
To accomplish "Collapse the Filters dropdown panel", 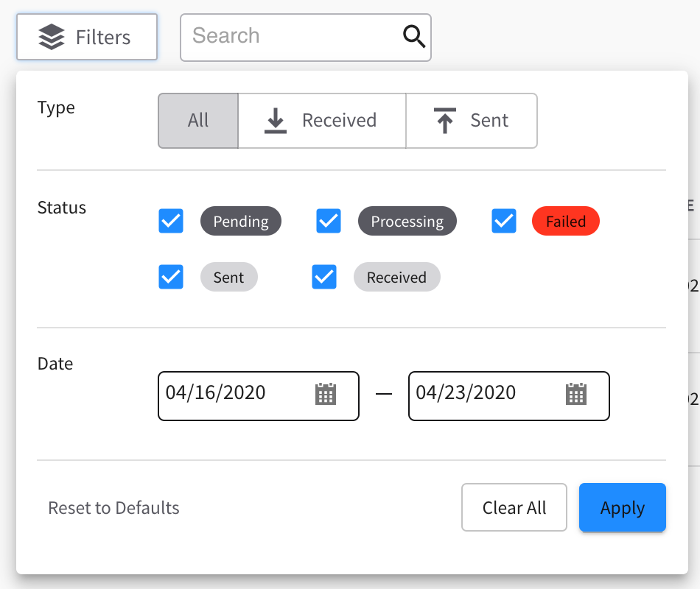I will [87, 37].
